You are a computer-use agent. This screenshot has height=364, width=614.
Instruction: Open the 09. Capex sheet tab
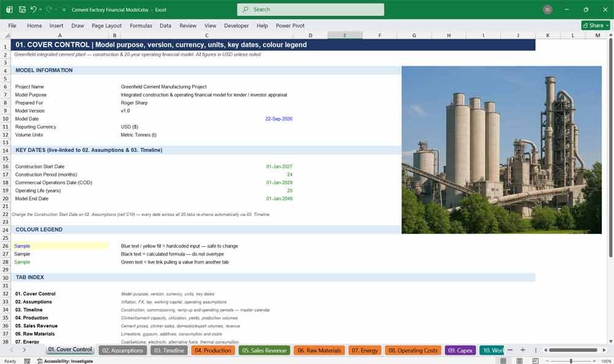(460, 350)
